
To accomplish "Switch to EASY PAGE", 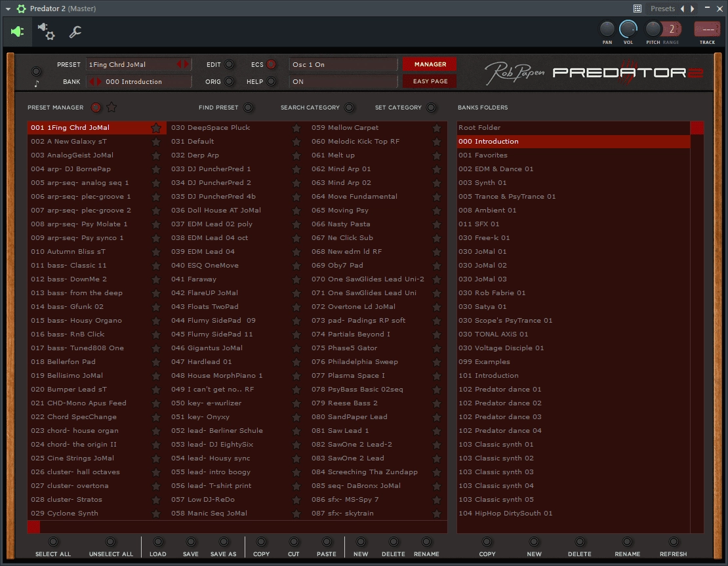I will pyautogui.click(x=430, y=81).
